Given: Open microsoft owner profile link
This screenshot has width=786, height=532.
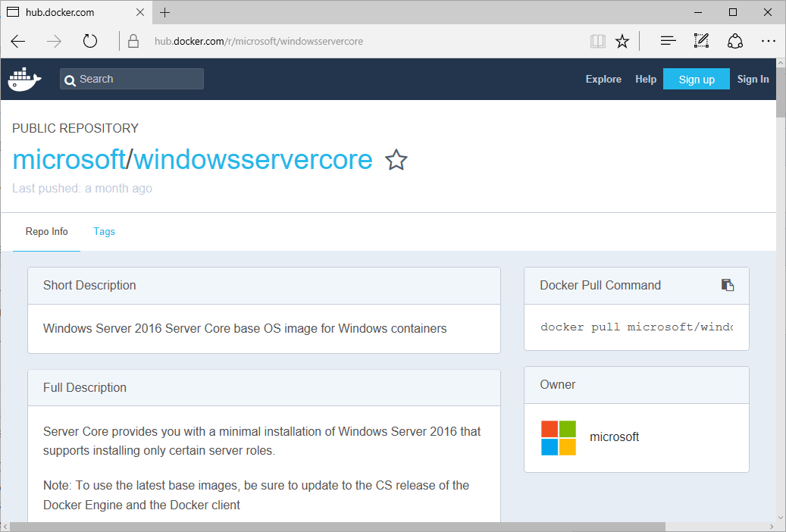Looking at the screenshot, I should 614,437.
